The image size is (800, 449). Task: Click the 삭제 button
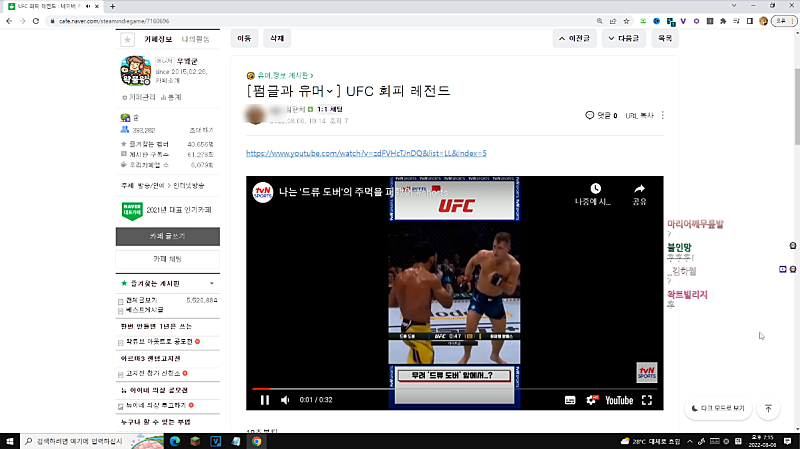click(277, 38)
